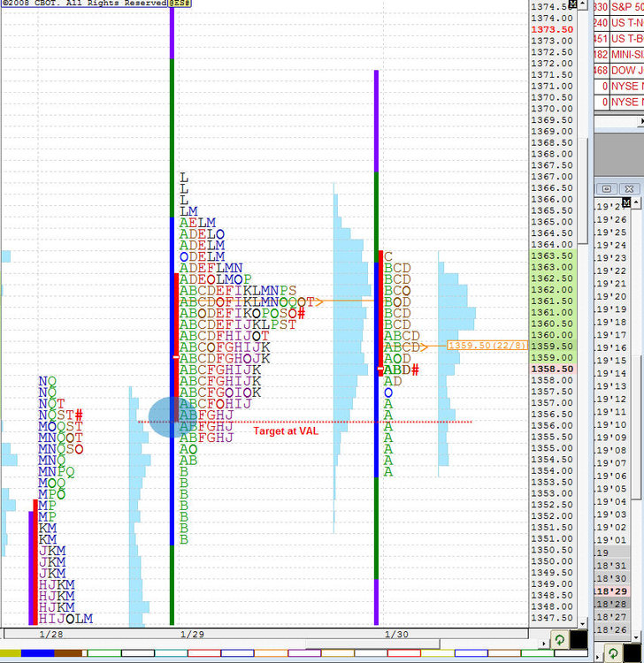Image resolution: width=644 pixels, height=663 pixels.
Task: Click the orange-outlined color swatch
Action: click(271, 653)
